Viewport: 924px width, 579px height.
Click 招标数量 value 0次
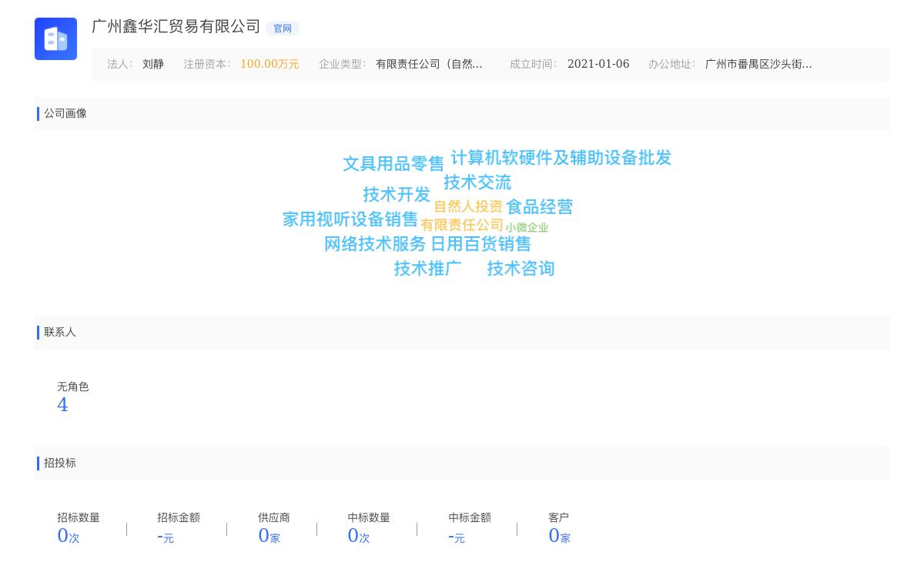pos(69,537)
